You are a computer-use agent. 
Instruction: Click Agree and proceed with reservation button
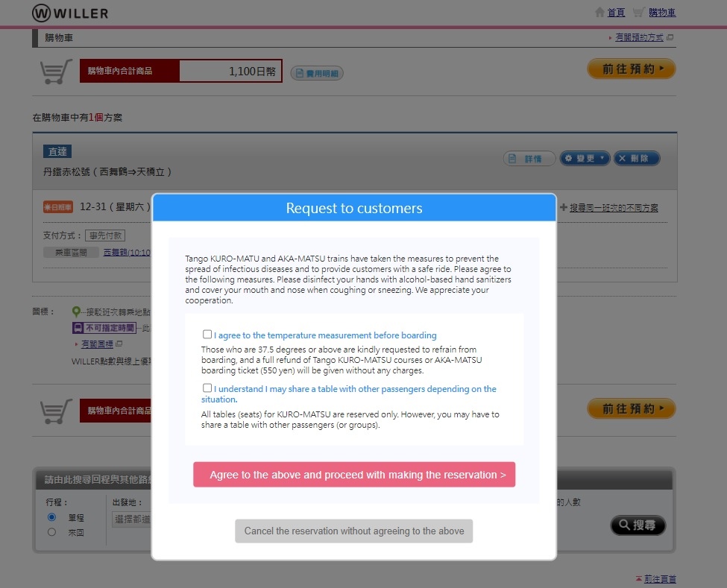354,475
